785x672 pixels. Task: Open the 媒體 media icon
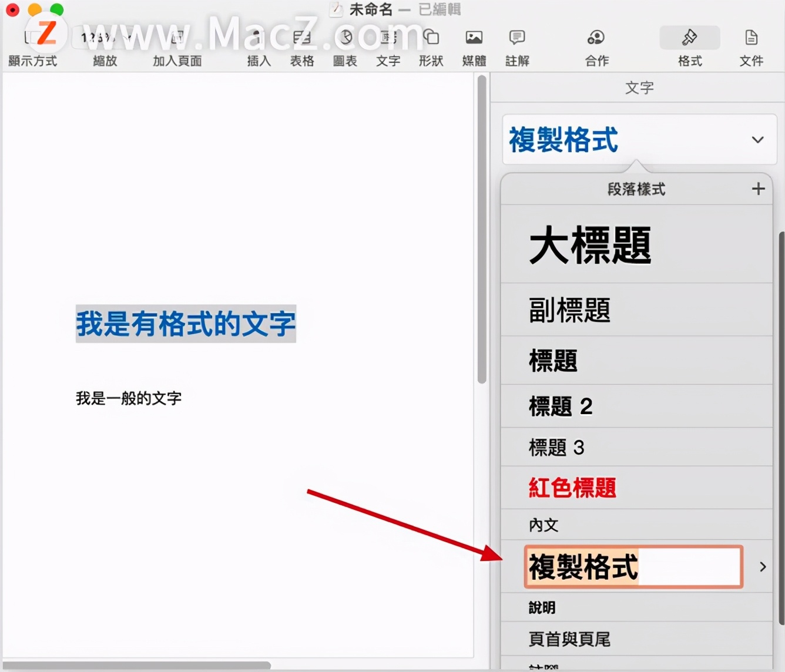(x=474, y=38)
